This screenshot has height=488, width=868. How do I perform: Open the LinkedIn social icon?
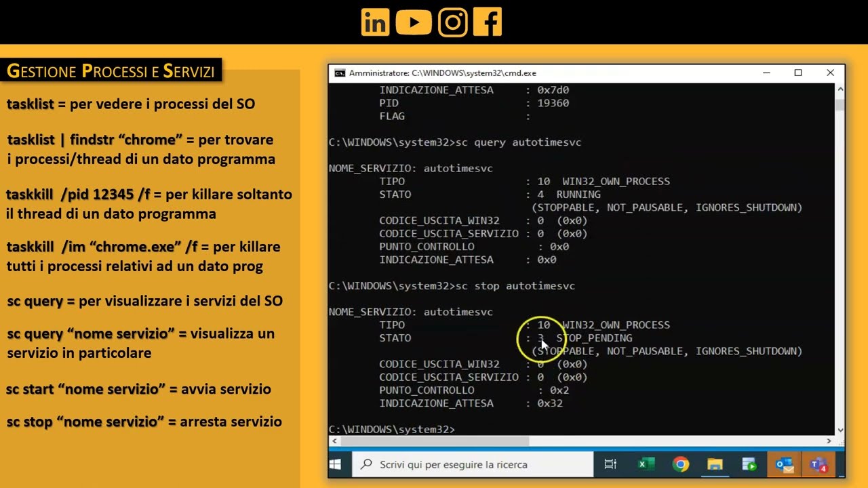376,22
